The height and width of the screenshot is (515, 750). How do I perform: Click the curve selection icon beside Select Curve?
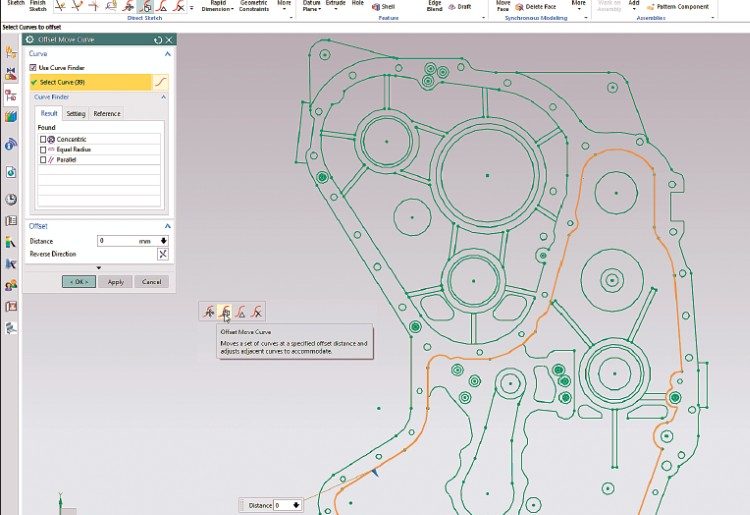pyautogui.click(x=163, y=82)
